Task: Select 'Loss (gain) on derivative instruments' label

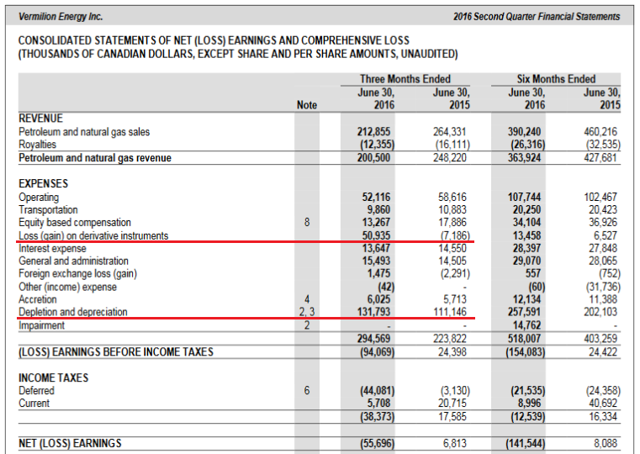Action: 93,236
